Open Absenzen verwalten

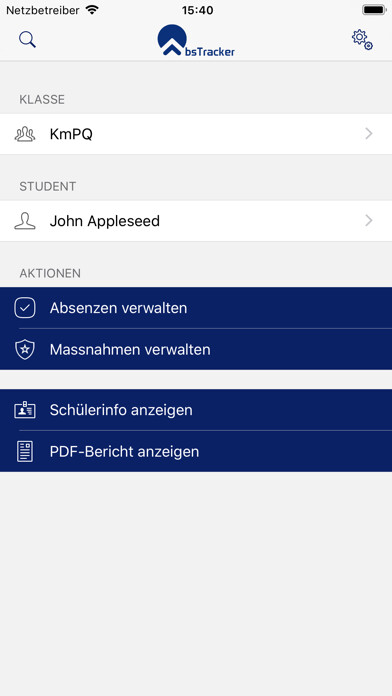(x=196, y=308)
